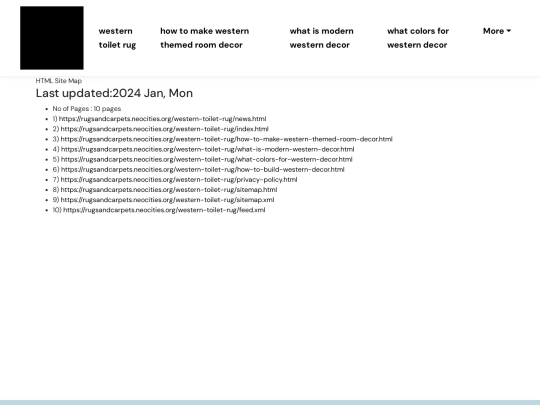
Task: Click the 'No of Pages : 10 pages' text
Action: pos(87,109)
